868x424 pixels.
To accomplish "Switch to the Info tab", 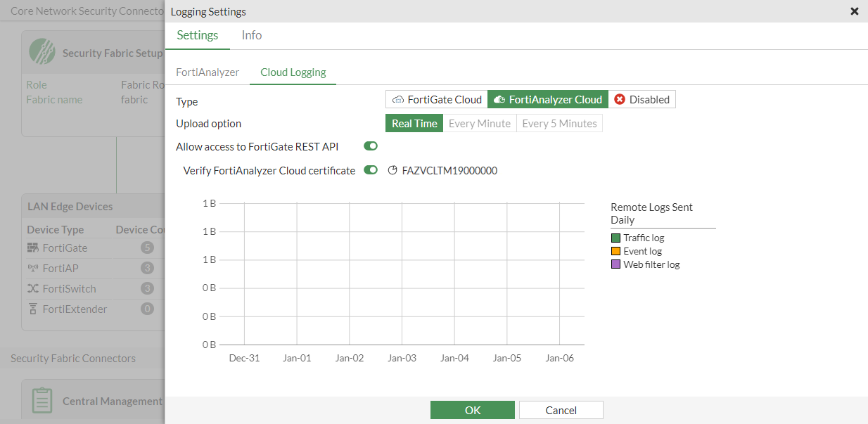I will 251,34.
